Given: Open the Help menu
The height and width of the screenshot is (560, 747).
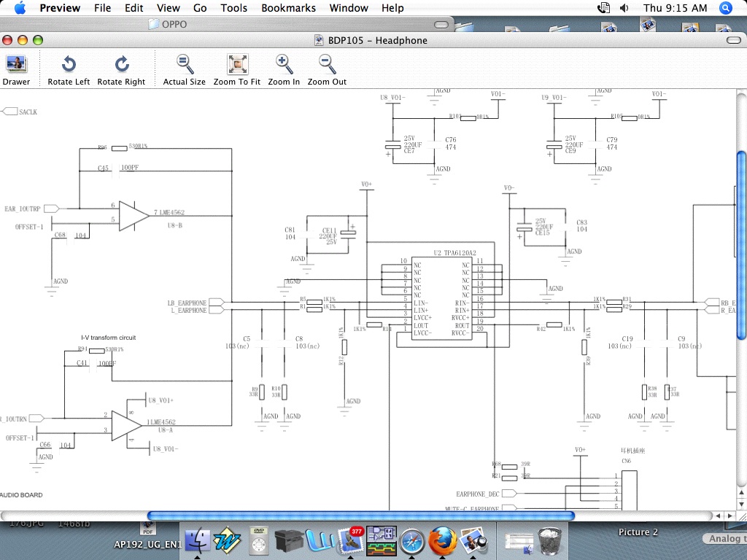Looking at the screenshot, I should click(x=392, y=7).
